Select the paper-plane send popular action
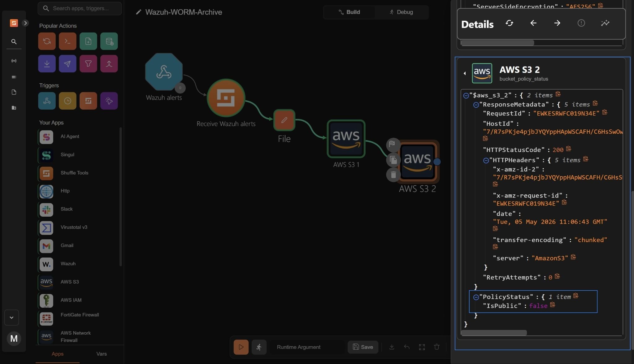Viewport: 634px width, 364px height. [x=67, y=64]
